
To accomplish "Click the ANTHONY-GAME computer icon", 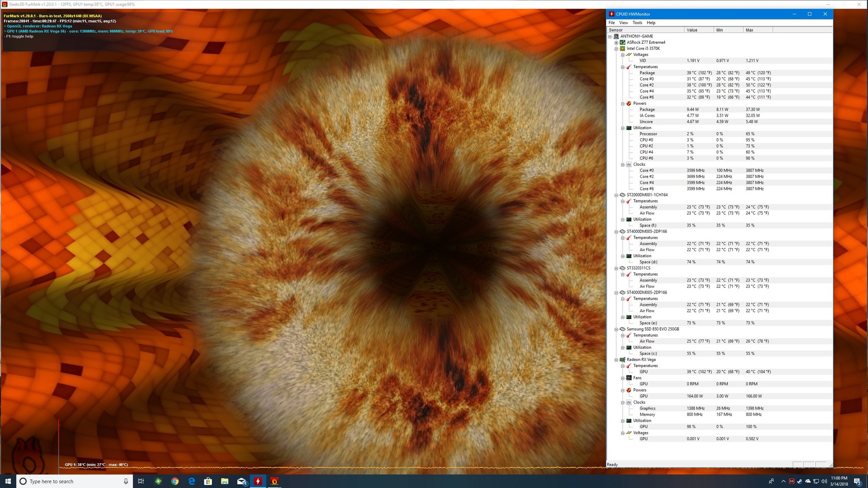I will pyautogui.click(x=616, y=36).
